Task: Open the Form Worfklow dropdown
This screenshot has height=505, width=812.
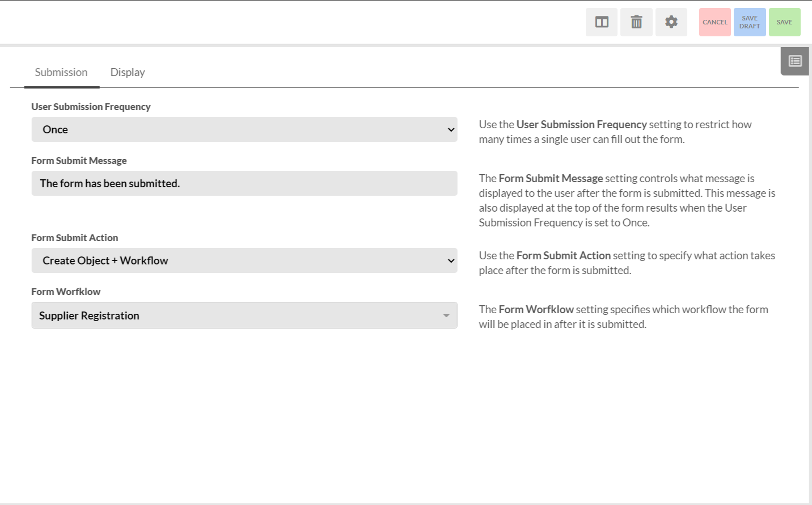Action: 244,315
